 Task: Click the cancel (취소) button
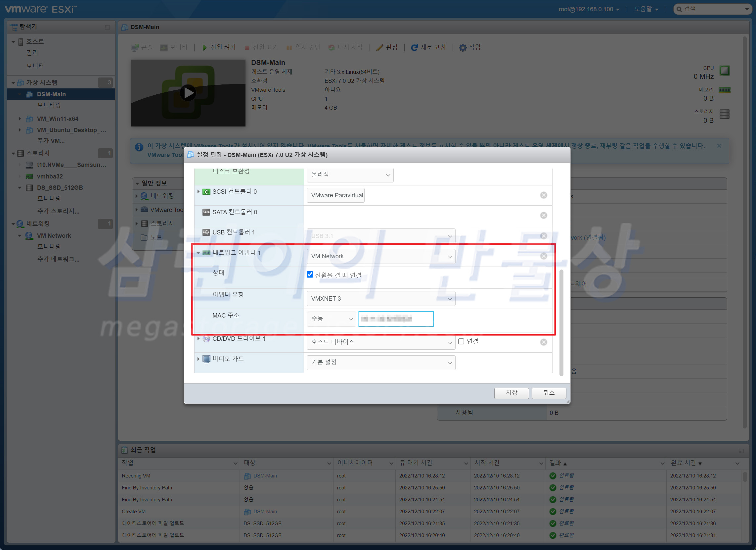(x=548, y=393)
